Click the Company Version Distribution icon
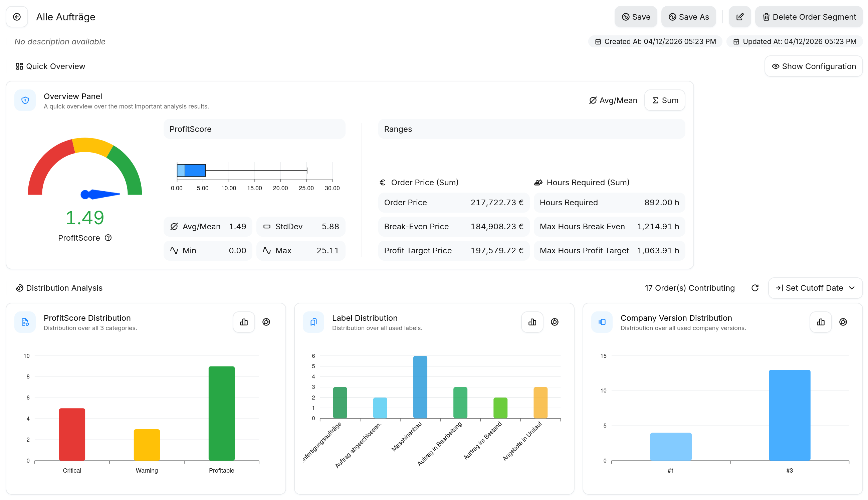The image size is (868, 500). 602,322
